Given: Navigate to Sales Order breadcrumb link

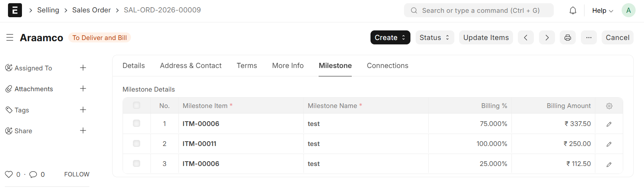Looking at the screenshot, I should (x=91, y=10).
